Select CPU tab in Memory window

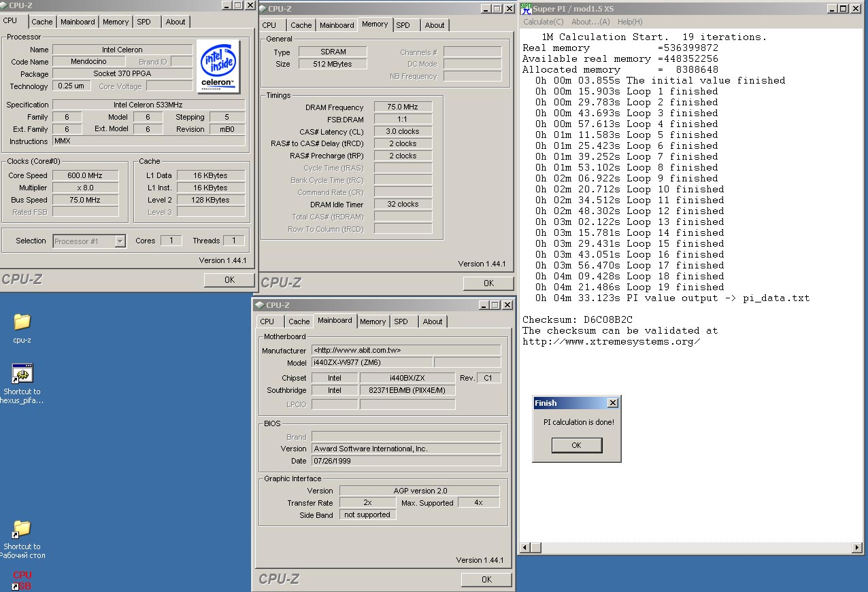click(269, 25)
